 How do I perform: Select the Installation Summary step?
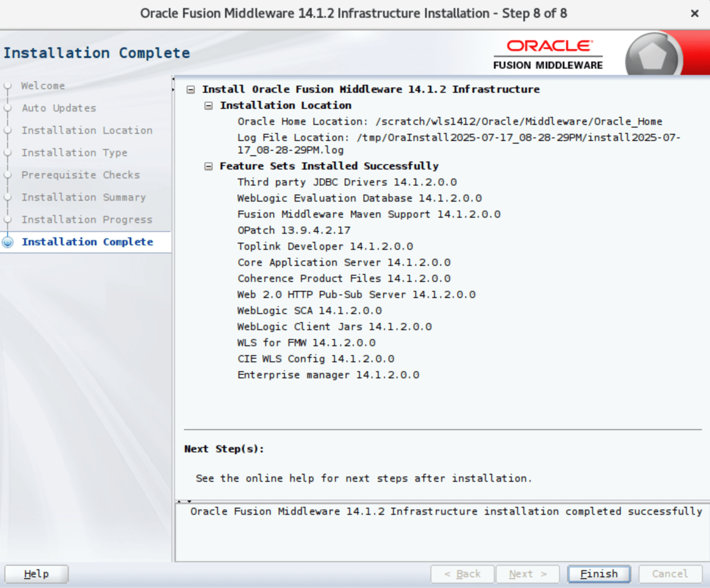point(84,197)
